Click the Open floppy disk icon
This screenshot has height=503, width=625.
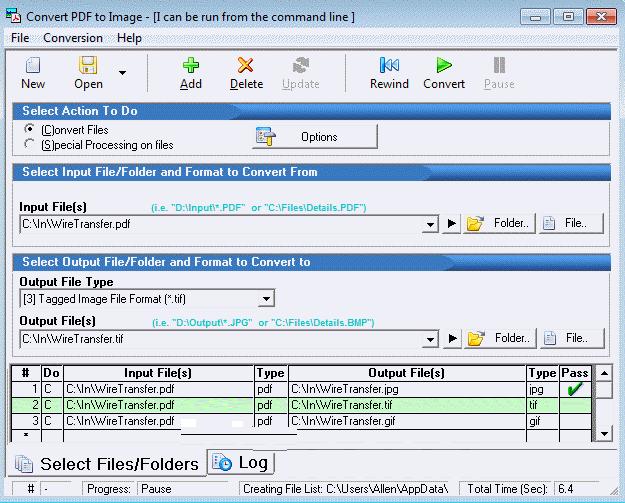88,65
